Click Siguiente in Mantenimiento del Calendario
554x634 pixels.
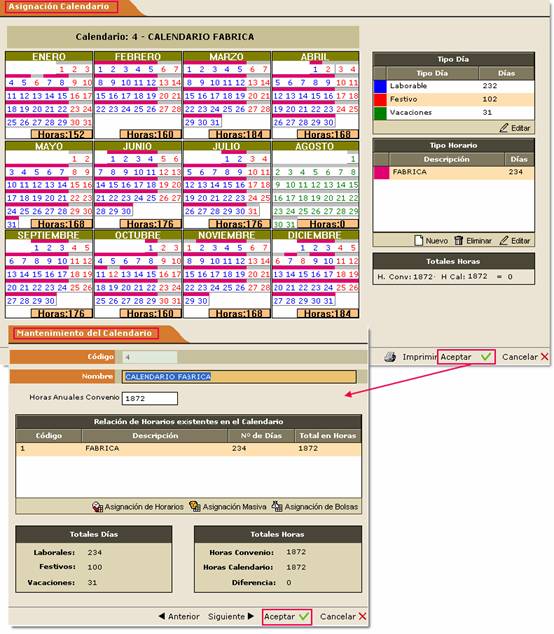coord(226,617)
